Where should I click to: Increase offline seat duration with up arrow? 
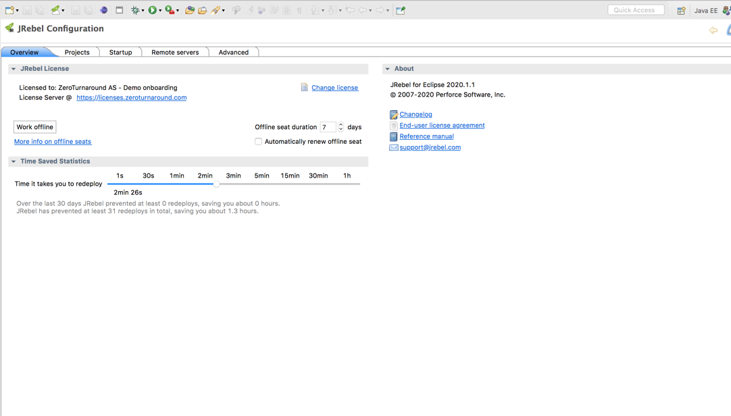341,124
